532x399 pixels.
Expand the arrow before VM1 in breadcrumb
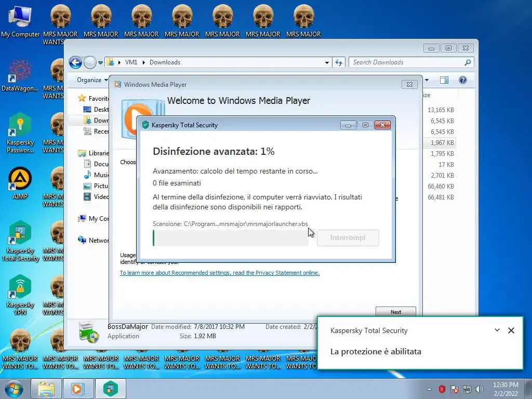pos(119,62)
